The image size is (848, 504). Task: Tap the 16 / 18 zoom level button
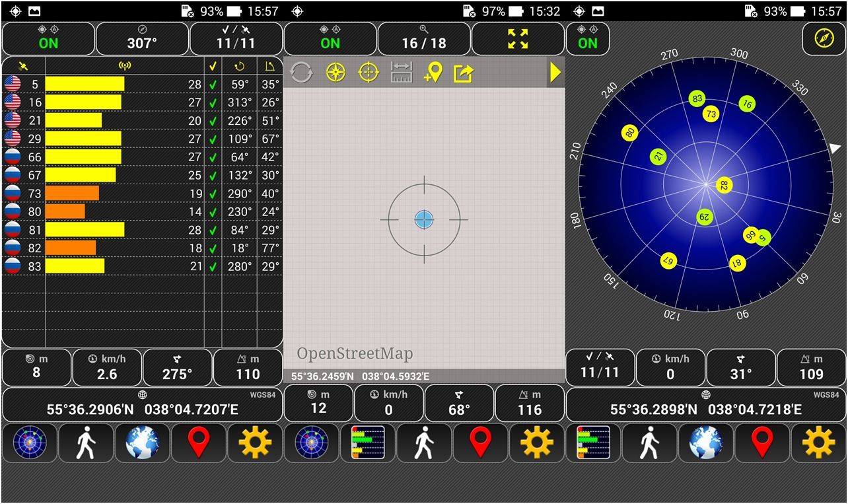tap(424, 38)
